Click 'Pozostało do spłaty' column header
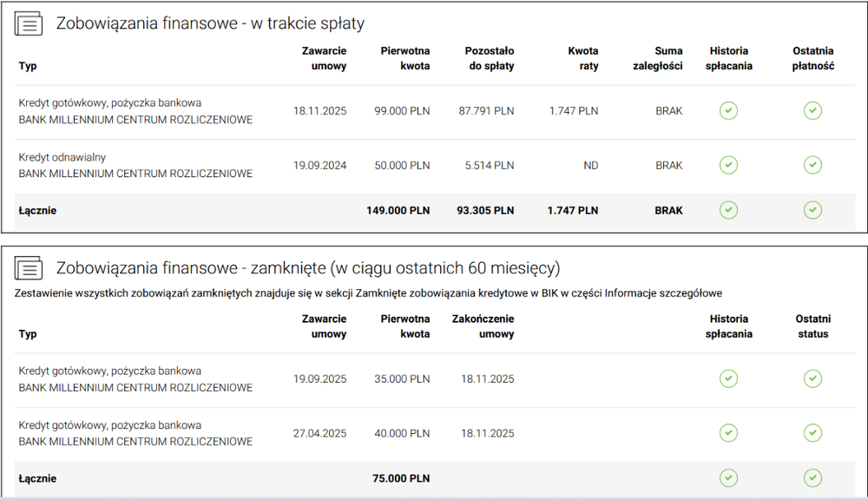 tap(490, 58)
